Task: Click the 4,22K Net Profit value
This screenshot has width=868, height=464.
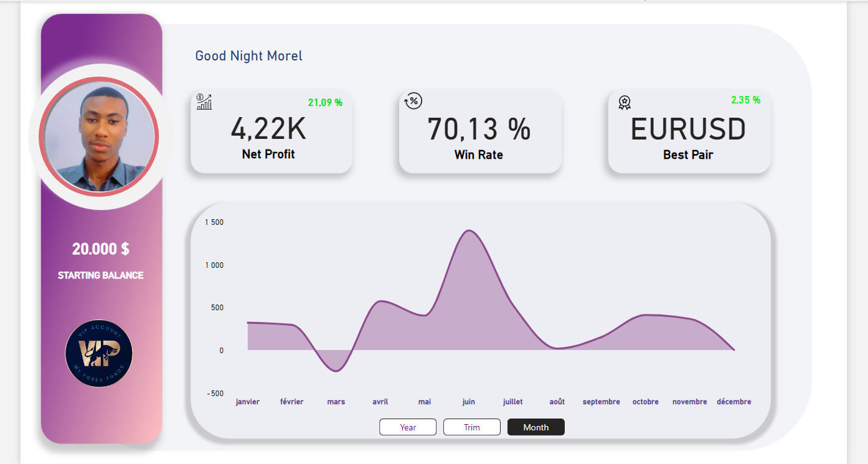Action: pos(268,129)
